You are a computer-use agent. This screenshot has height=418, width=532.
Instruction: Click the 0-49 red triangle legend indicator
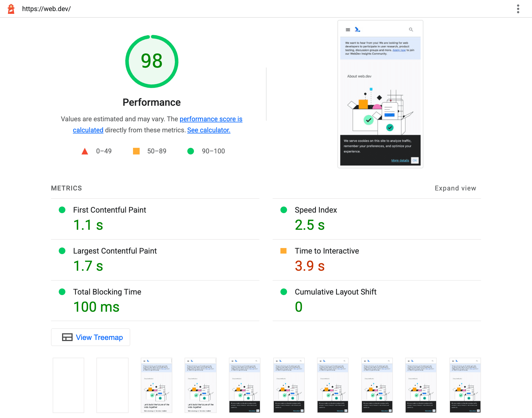pyautogui.click(x=85, y=151)
